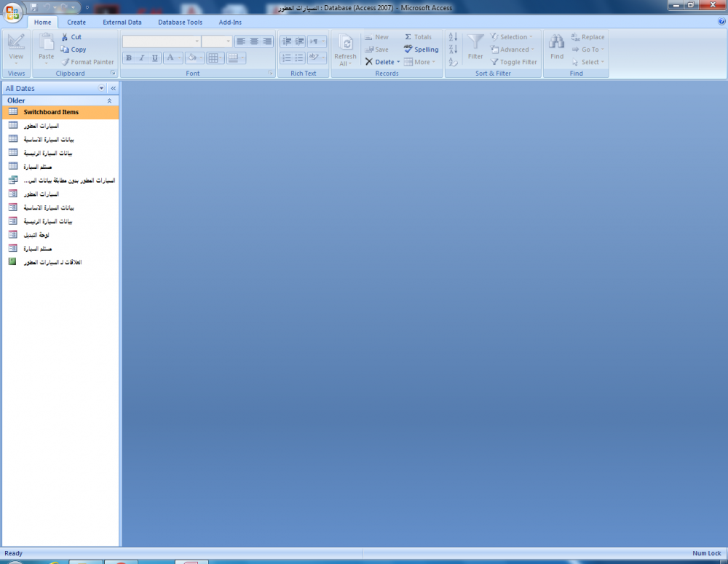
Task: Open the More records dropdown
Action: [x=420, y=62]
